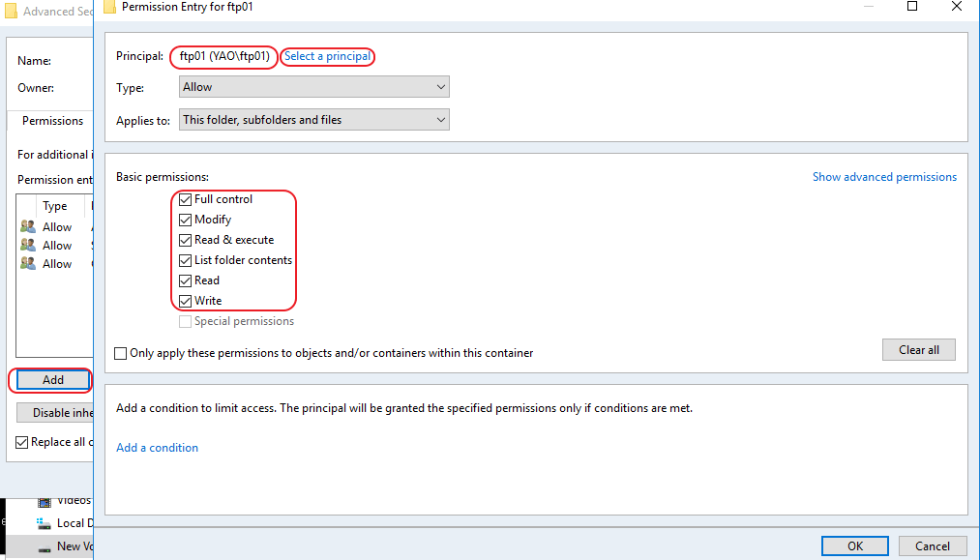Toggle 'Replace all' checkbox in Advanced Security window
The width and height of the screenshot is (980, 560).
pyautogui.click(x=22, y=442)
